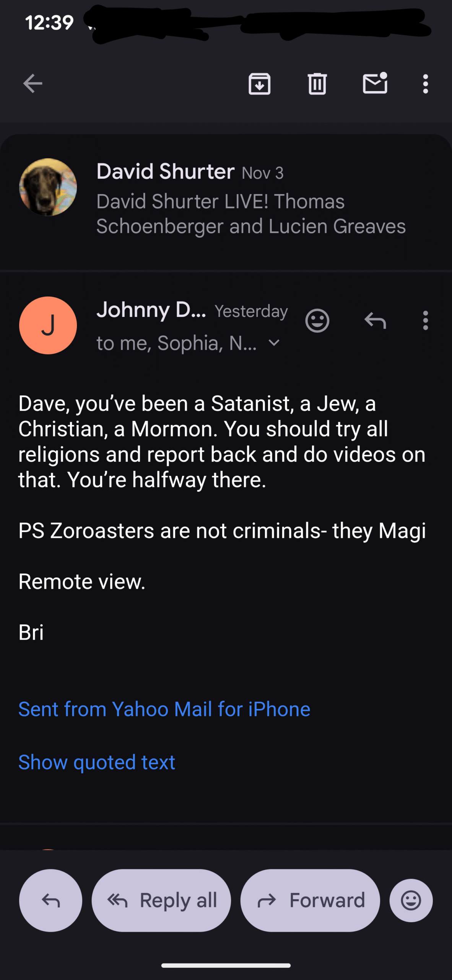Tap the bottom reply arrow button
Screen dimensions: 452x980
50,900
